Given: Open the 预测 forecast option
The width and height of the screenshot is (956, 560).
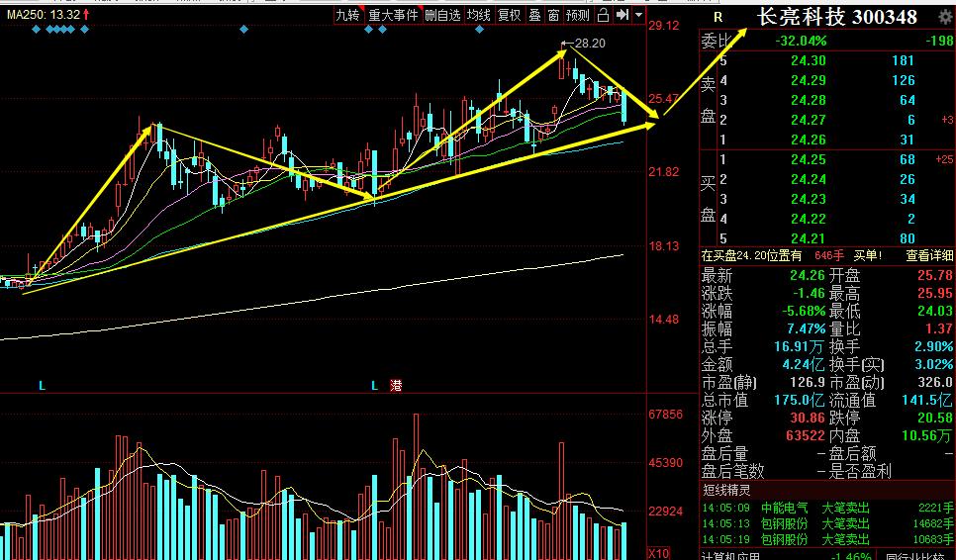Looking at the screenshot, I should click(577, 15).
